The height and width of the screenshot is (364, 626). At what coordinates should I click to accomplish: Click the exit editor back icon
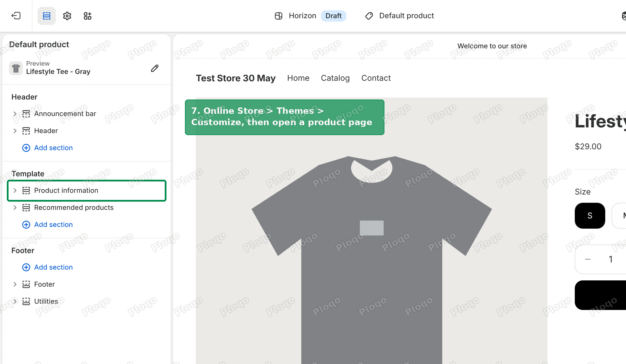(x=16, y=16)
